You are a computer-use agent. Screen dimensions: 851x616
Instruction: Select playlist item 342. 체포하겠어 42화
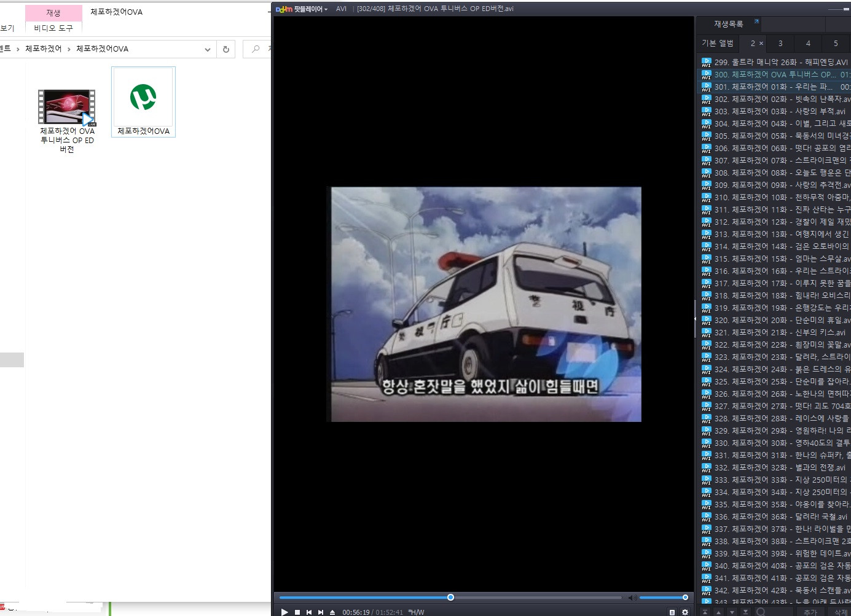point(775,590)
